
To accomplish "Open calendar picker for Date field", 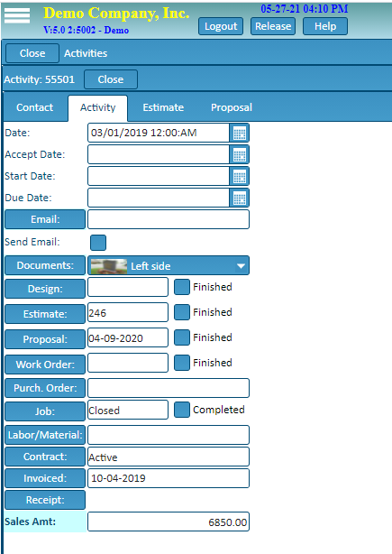I will (x=240, y=134).
